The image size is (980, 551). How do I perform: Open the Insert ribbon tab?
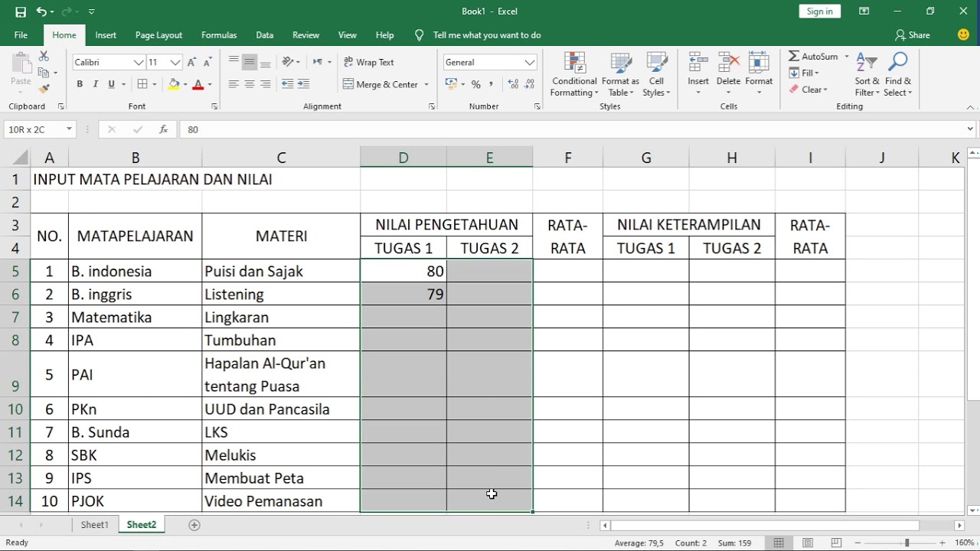point(106,35)
